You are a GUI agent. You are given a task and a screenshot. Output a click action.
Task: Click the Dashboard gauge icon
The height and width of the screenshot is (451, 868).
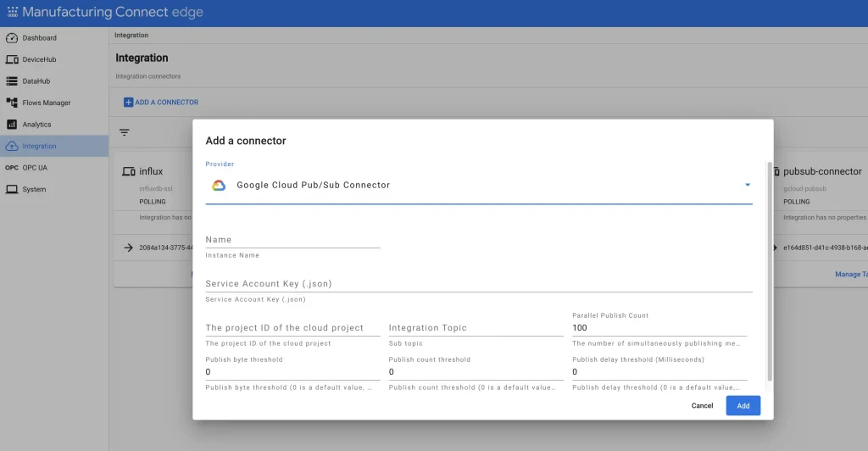12,38
